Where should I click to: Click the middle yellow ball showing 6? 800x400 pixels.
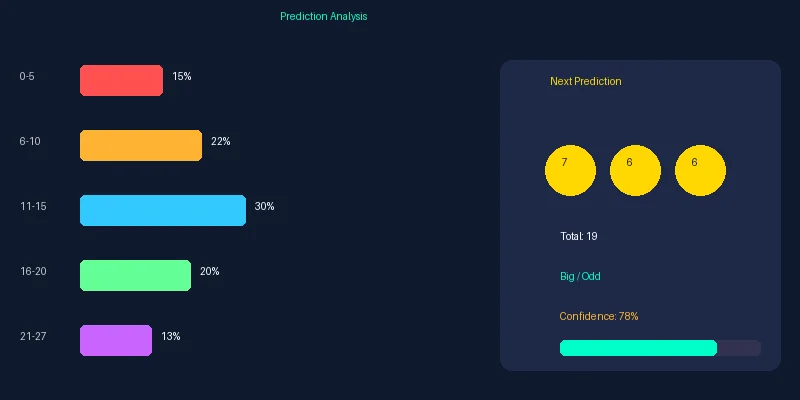(x=635, y=170)
